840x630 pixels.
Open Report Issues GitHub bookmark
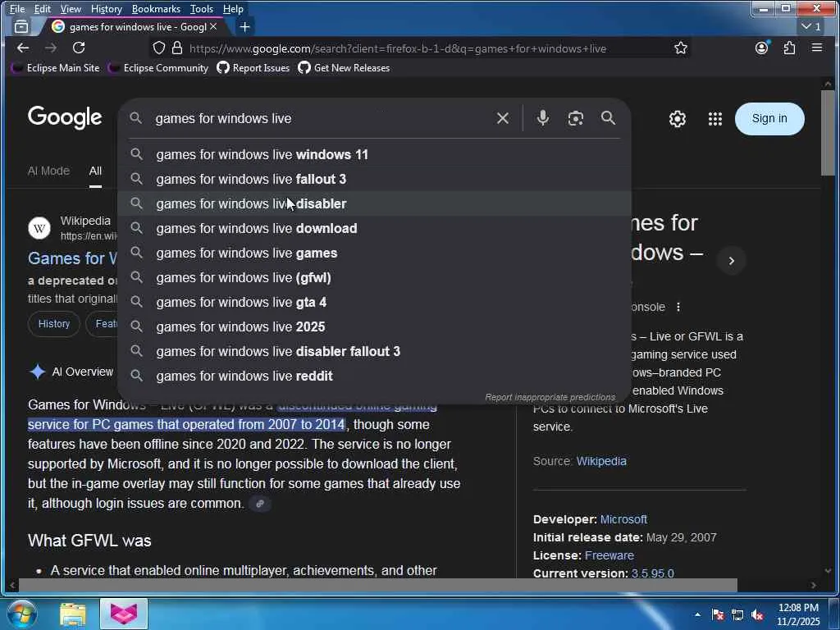(x=253, y=68)
